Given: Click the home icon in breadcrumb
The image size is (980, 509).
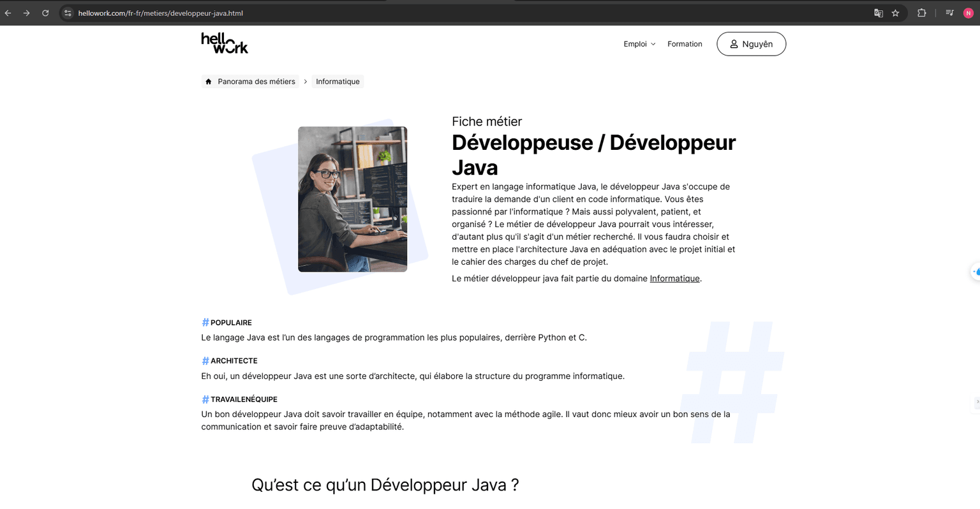Looking at the screenshot, I should coord(209,82).
